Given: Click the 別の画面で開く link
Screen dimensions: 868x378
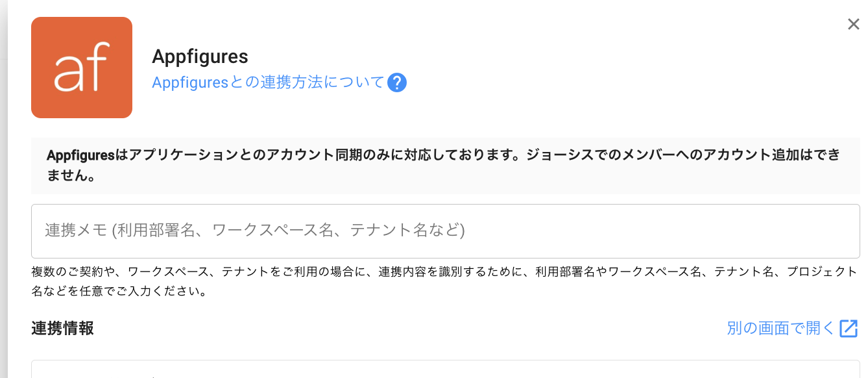Looking at the screenshot, I should pyautogui.click(x=780, y=329).
